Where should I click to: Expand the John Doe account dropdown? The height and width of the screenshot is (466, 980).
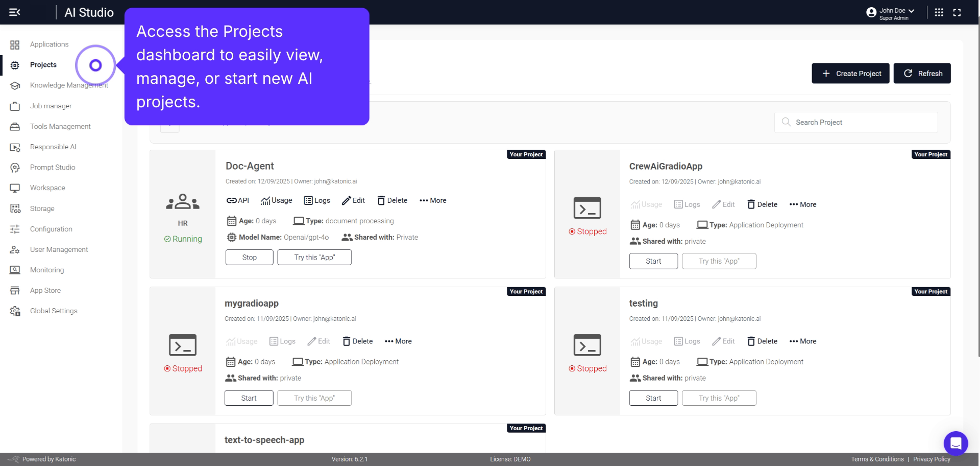pos(891,11)
